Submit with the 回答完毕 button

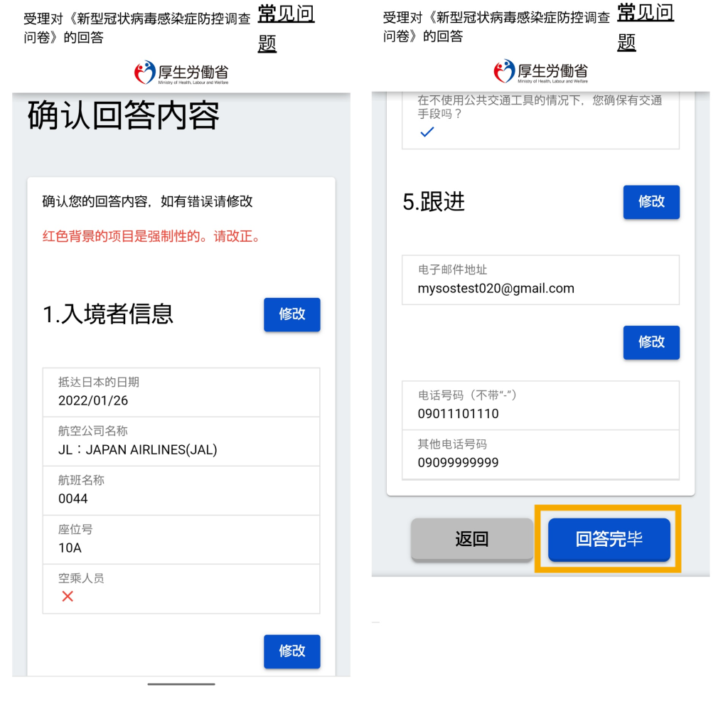(x=609, y=539)
